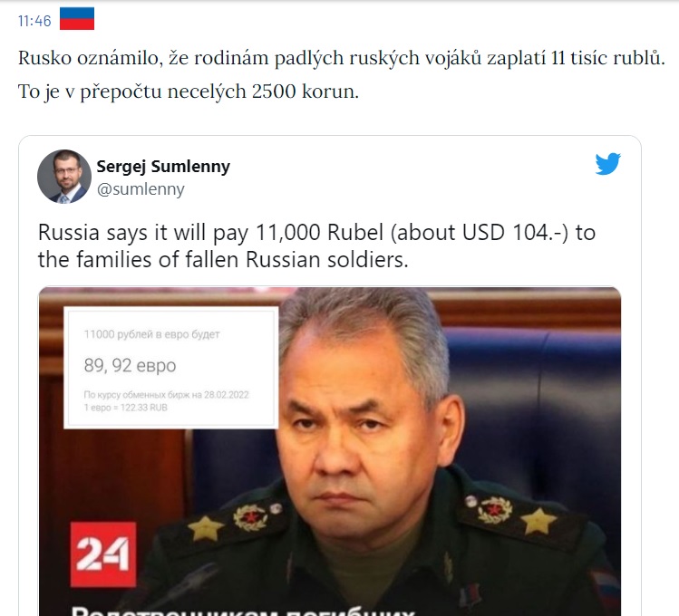This screenshot has height=616, width=679.
Task: Click the cut-off Cyrillic caption at image bottom
Action: coord(243,611)
